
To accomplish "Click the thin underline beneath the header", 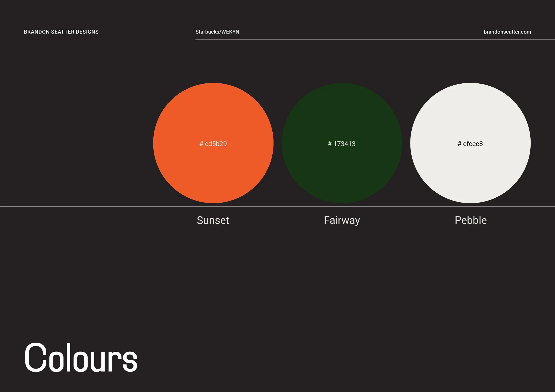I will pyautogui.click(x=363, y=39).
